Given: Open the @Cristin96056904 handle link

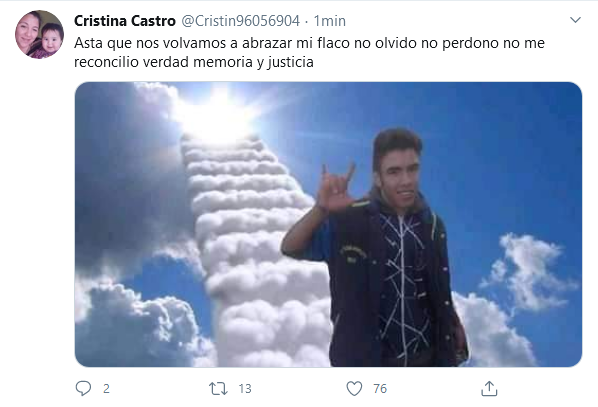Looking at the screenshot, I should click(240, 21).
